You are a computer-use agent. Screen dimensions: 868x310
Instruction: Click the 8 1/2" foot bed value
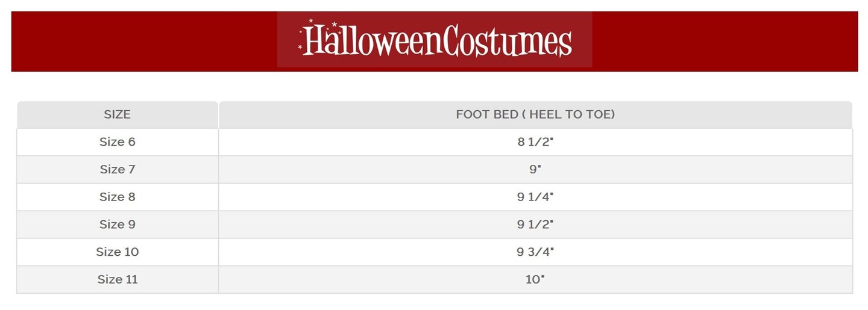535,142
